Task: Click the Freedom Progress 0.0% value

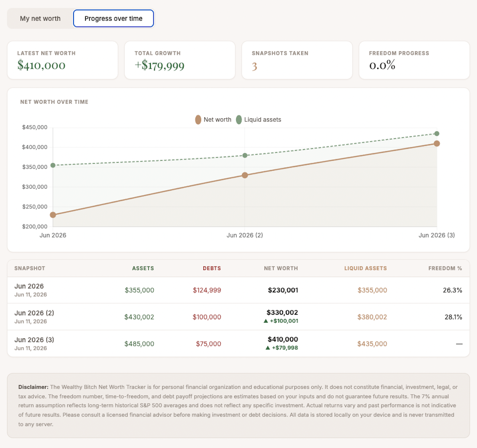Action: point(382,65)
